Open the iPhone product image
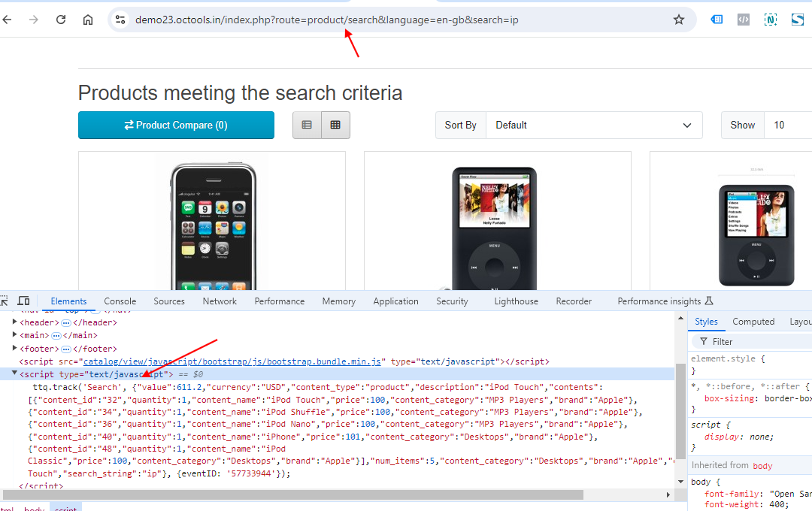 click(x=213, y=226)
